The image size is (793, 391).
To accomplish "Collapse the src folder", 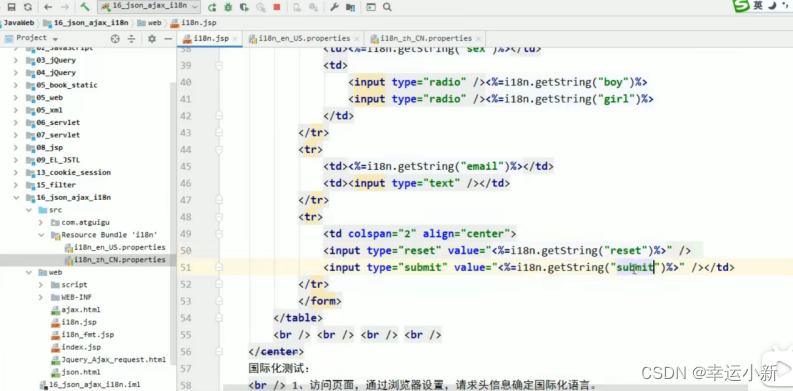I will (x=28, y=210).
